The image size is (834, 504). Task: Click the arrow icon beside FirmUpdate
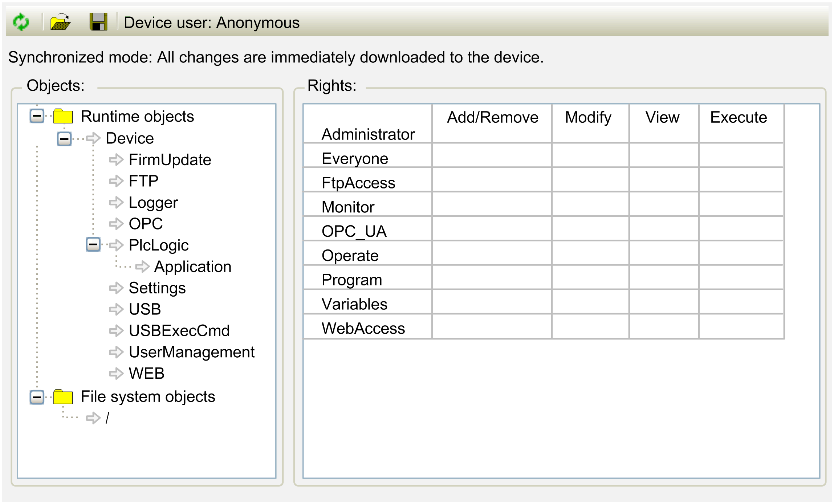pos(116,160)
